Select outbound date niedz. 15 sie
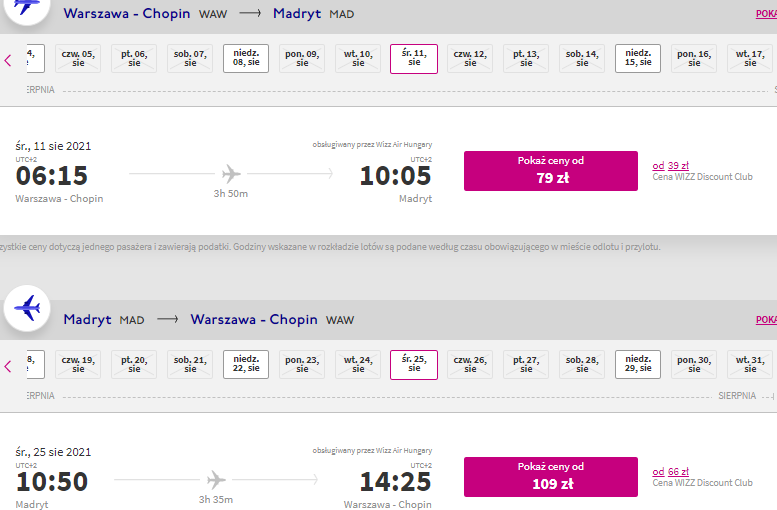The height and width of the screenshot is (510, 777). (x=638, y=58)
